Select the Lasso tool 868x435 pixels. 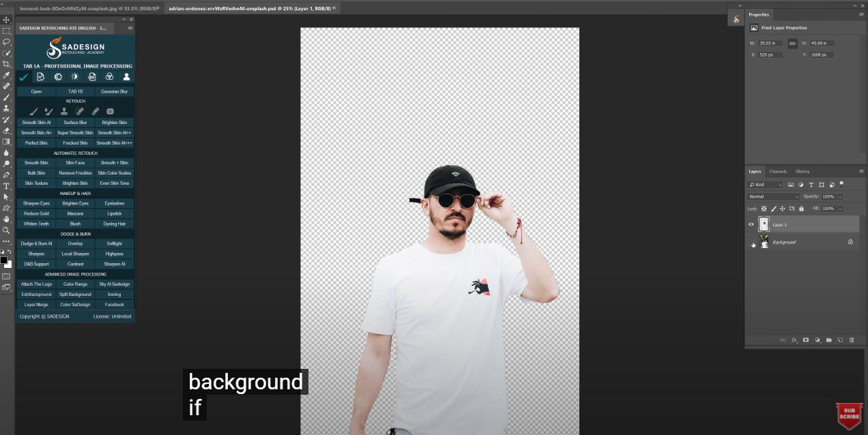[6, 42]
